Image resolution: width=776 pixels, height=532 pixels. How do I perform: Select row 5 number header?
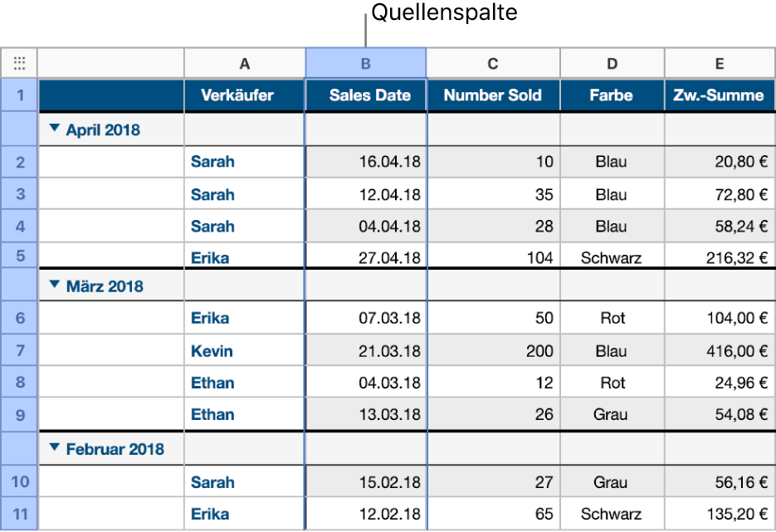pyautogui.click(x=19, y=257)
